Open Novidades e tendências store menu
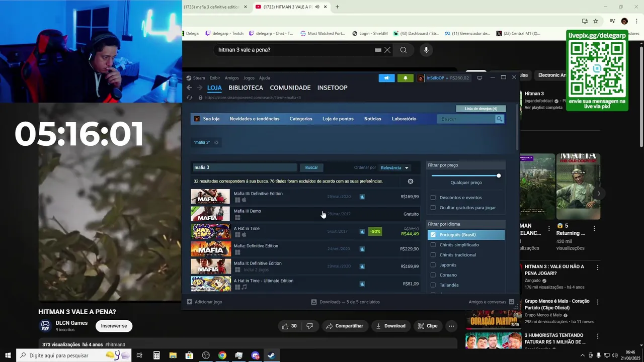644x362 pixels. pyautogui.click(x=255, y=119)
